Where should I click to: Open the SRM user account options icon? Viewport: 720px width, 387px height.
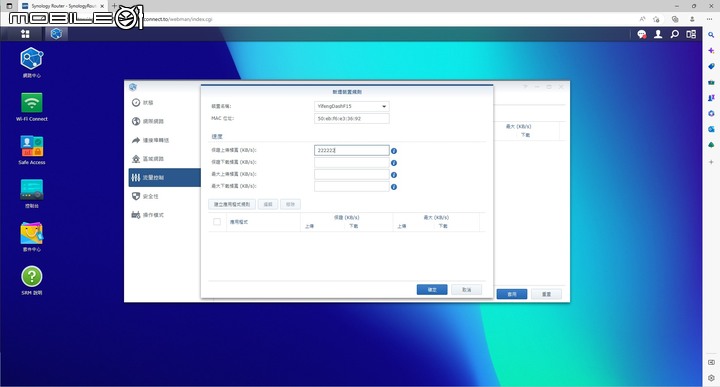[x=658, y=34]
